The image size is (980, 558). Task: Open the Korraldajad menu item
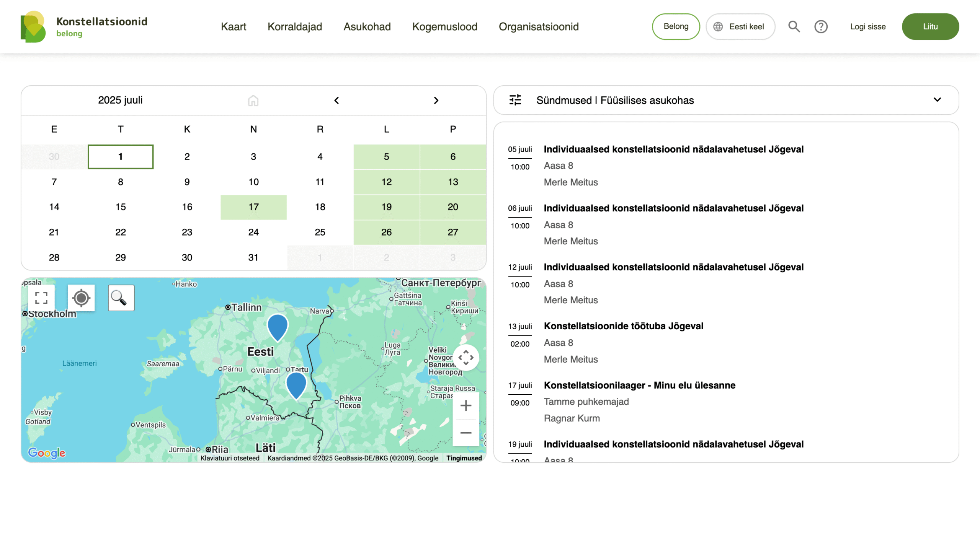pyautogui.click(x=295, y=26)
